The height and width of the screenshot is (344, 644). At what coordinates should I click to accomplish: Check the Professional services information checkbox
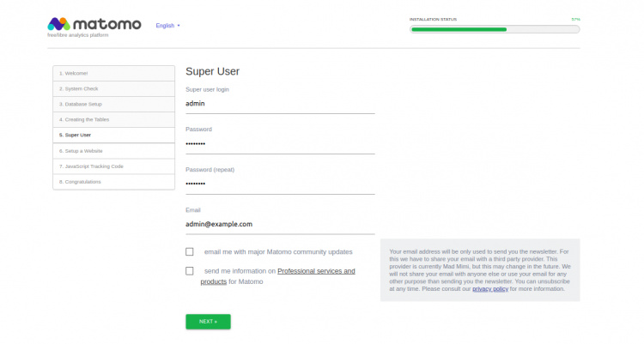tap(190, 271)
